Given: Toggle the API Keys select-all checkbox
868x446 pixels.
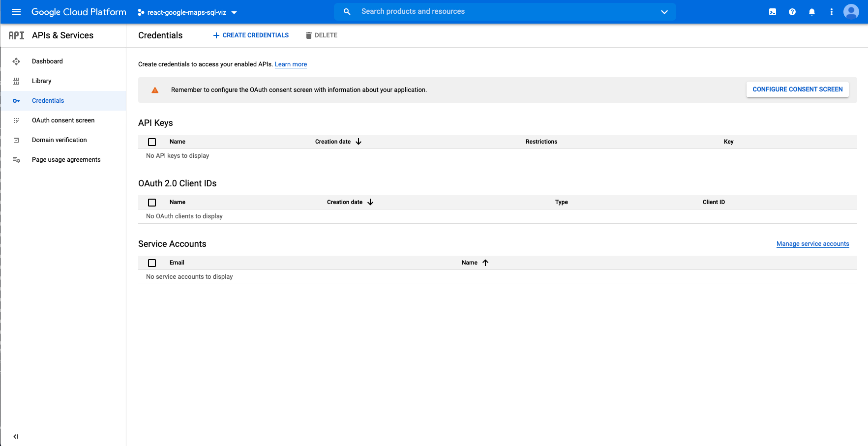Looking at the screenshot, I should point(152,142).
